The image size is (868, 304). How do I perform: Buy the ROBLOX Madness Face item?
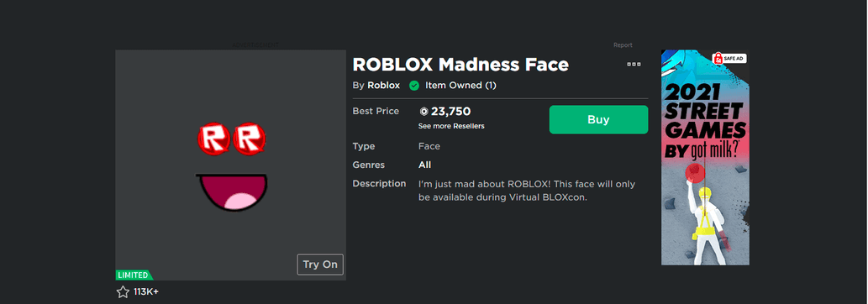click(x=598, y=119)
